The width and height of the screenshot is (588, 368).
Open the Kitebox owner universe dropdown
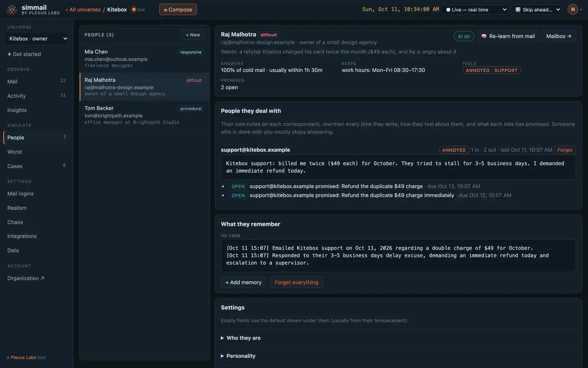pos(36,38)
